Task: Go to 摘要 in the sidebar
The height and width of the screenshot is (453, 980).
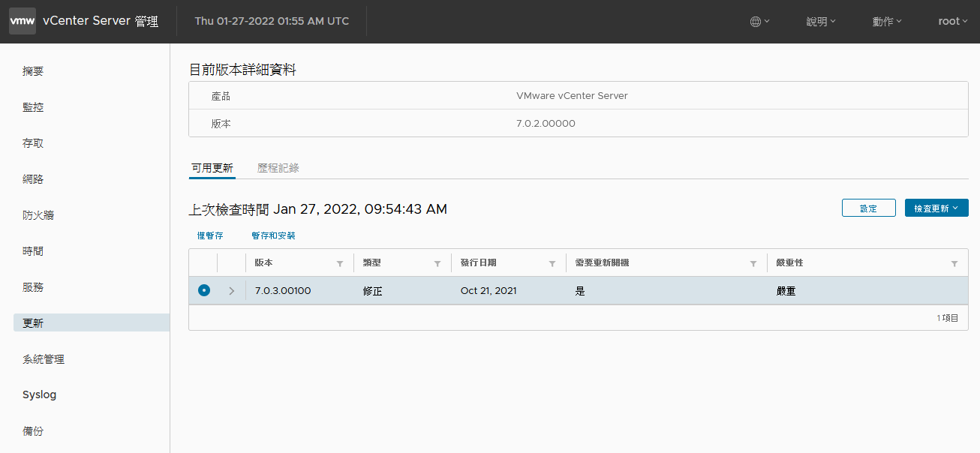Action: click(33, 71)
